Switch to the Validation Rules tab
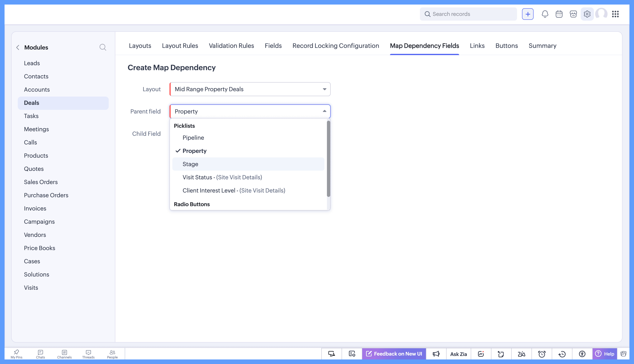This screenshot has width=634, height=364. click(x=231, y=46)
